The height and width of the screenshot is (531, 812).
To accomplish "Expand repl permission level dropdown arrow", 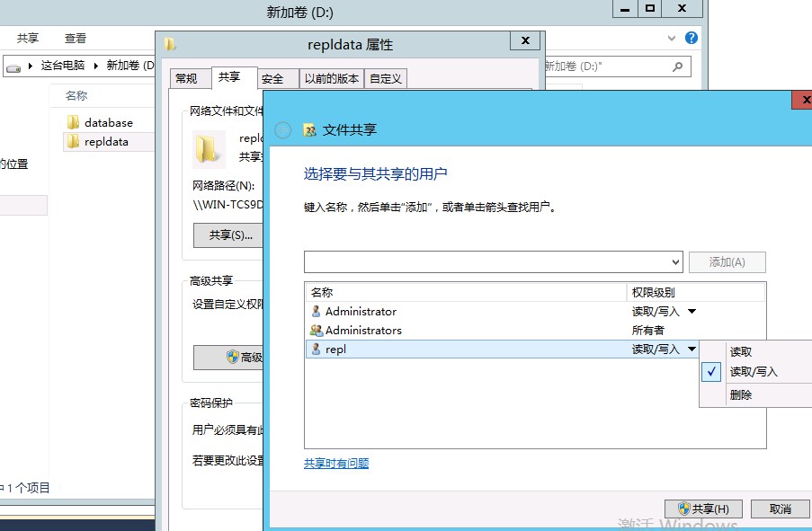I will 692,350.
